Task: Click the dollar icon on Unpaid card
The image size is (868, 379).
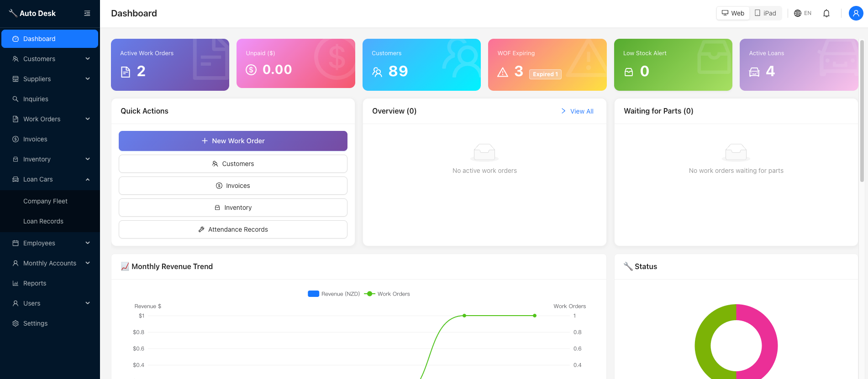Action: coord(251,70)
